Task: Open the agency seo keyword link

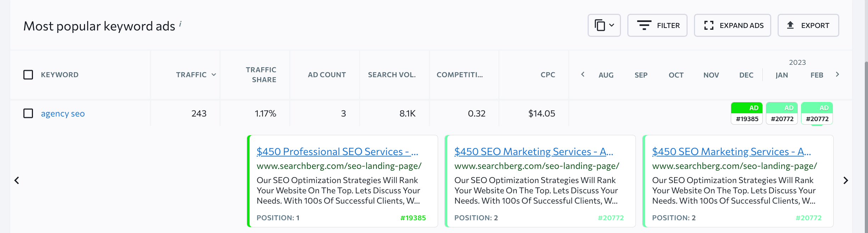Action: [x=63, y=114]
